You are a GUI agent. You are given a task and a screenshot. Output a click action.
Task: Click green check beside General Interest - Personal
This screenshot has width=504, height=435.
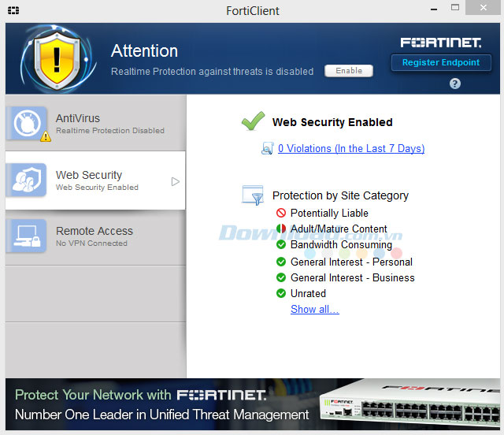[281, 262]
